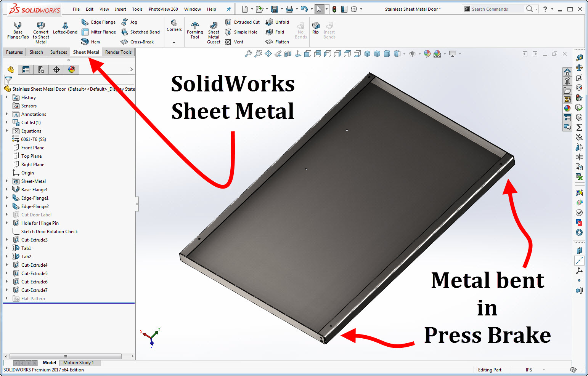588x376 pixels.
Task: Open the DisplayManager tab
Action: click(72, 69)
